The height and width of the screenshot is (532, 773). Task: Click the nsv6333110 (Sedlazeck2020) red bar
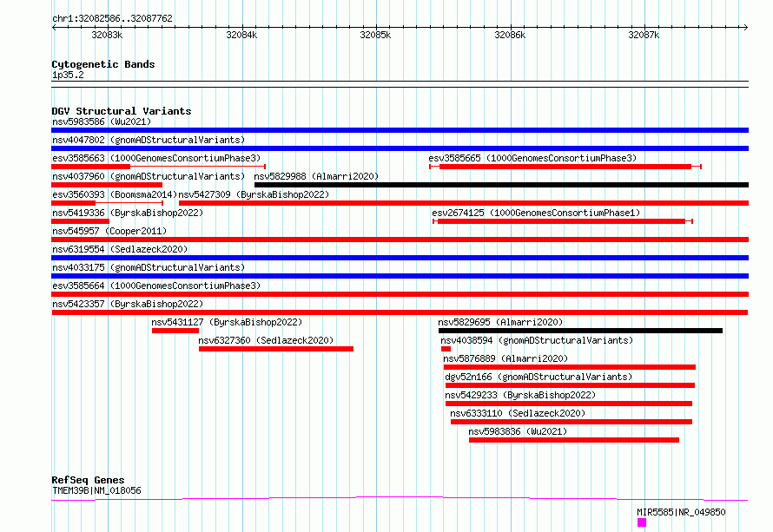click(571, 422)
